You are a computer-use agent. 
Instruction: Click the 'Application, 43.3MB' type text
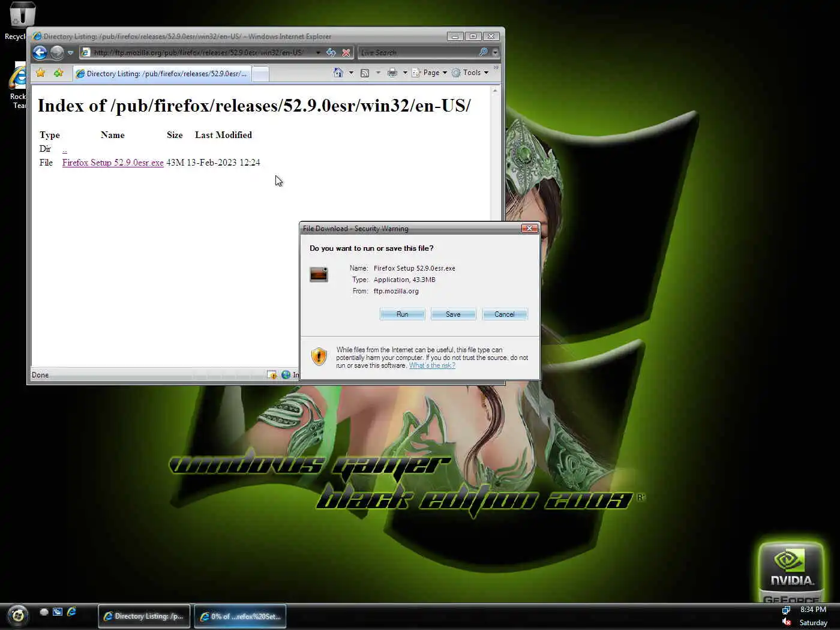404,280
